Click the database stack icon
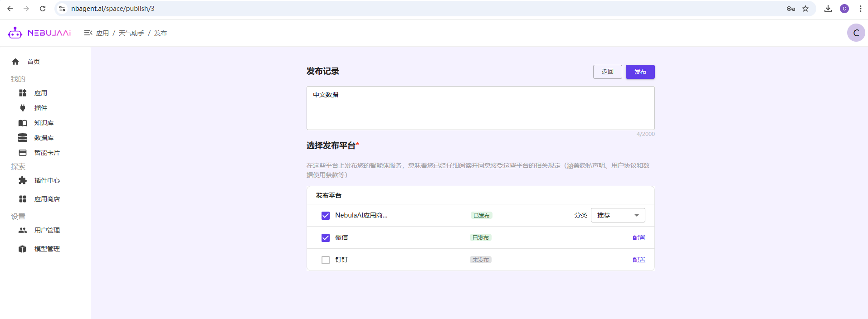Screen dimensions: 868x319 23,138
